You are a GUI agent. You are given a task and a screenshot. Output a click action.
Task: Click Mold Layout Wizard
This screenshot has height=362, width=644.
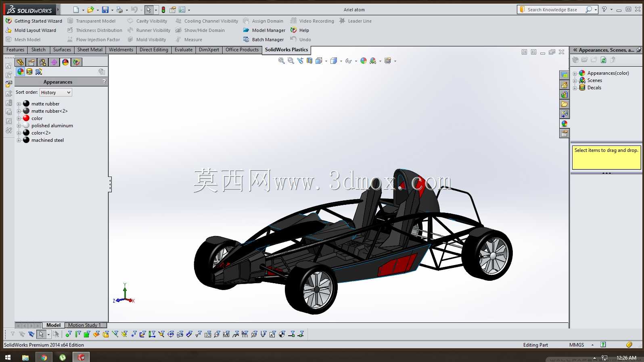pyautogui.click(x=31, y=30)
